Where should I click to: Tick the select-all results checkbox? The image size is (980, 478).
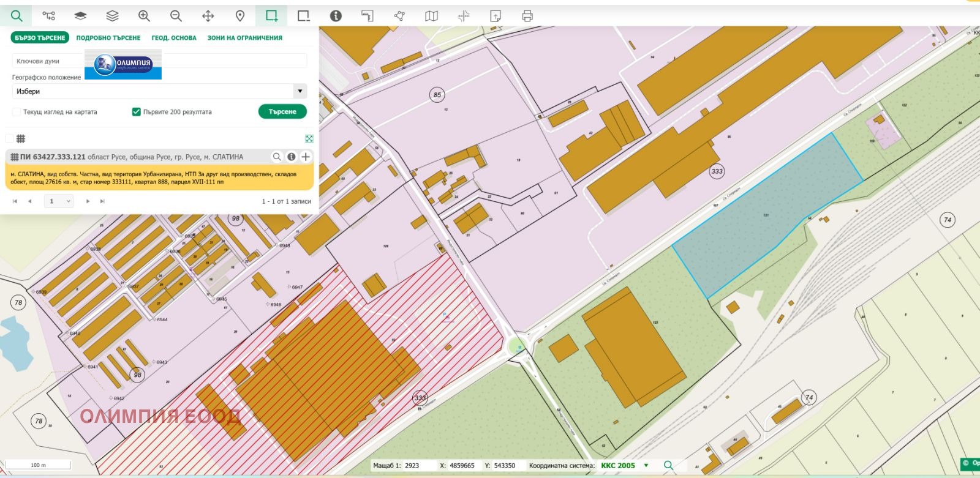pos(9,139)
